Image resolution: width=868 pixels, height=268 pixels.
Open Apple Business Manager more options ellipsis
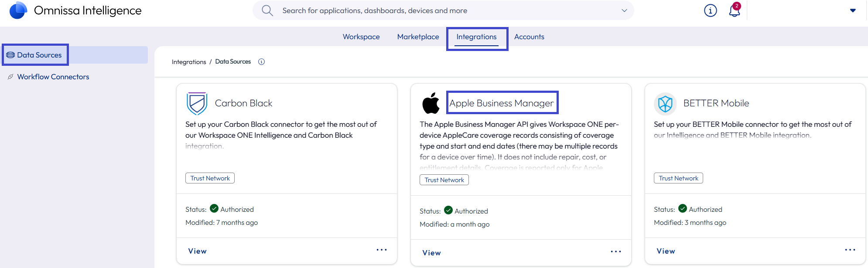pos(616,251)
